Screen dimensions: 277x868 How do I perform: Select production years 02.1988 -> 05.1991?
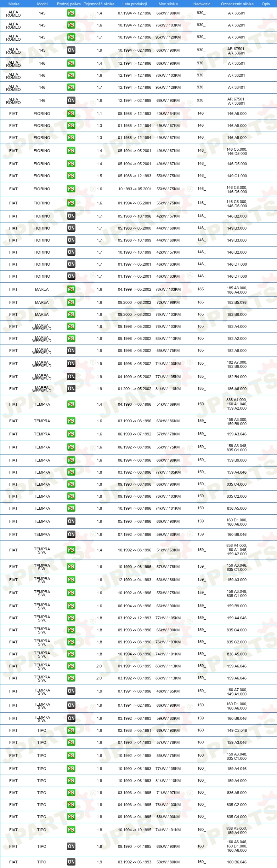135,730
